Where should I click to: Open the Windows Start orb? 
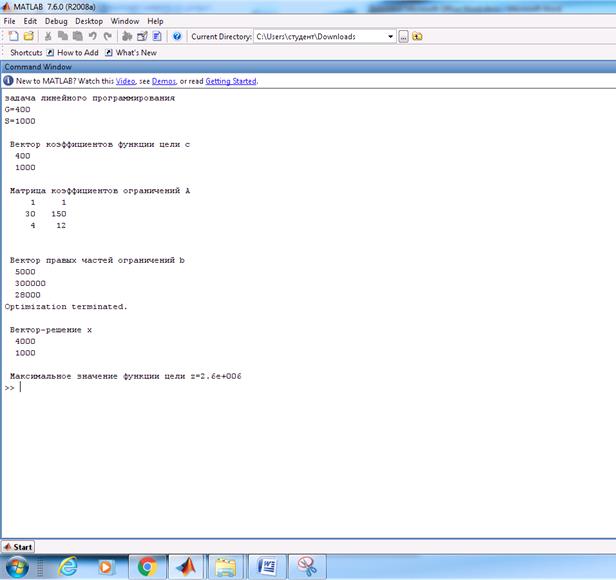point(17,567)
